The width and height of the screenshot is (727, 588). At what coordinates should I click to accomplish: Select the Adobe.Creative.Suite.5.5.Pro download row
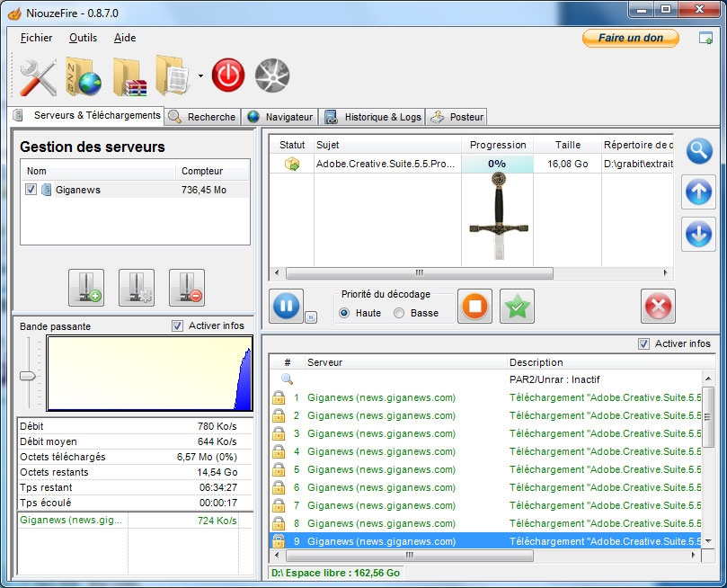tap(471, 164)
